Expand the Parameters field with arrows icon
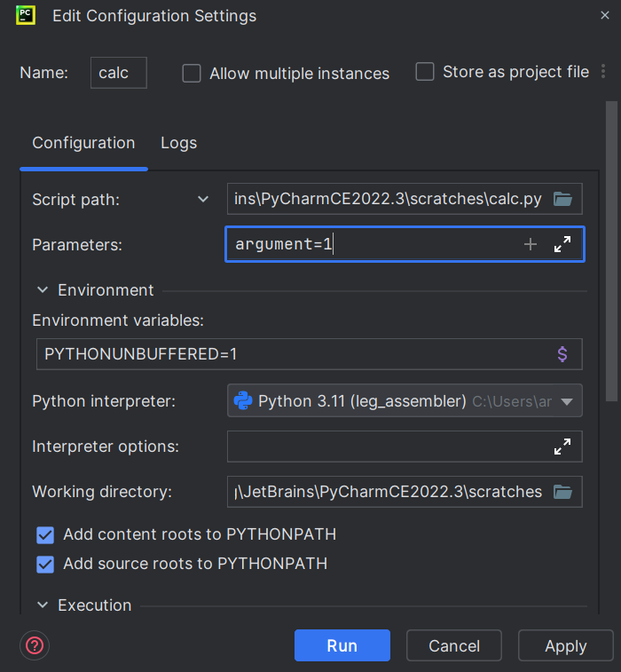The height and width of the screenshot is (672, 621). tap(562, 244)
